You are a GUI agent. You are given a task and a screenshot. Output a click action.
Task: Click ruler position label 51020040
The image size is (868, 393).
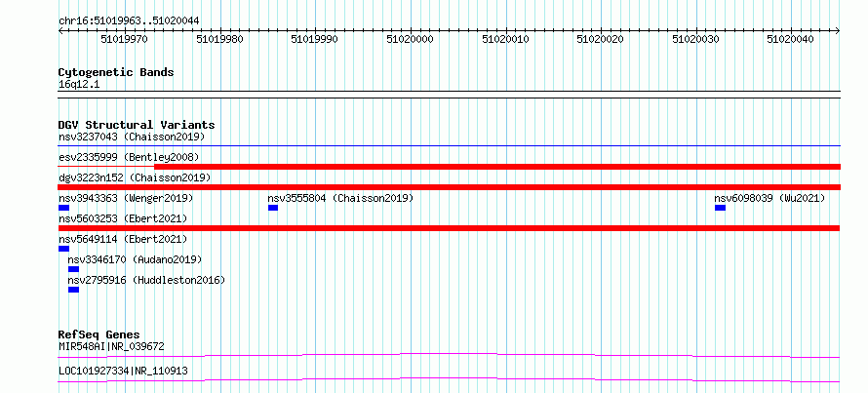(x=791, y=39)
